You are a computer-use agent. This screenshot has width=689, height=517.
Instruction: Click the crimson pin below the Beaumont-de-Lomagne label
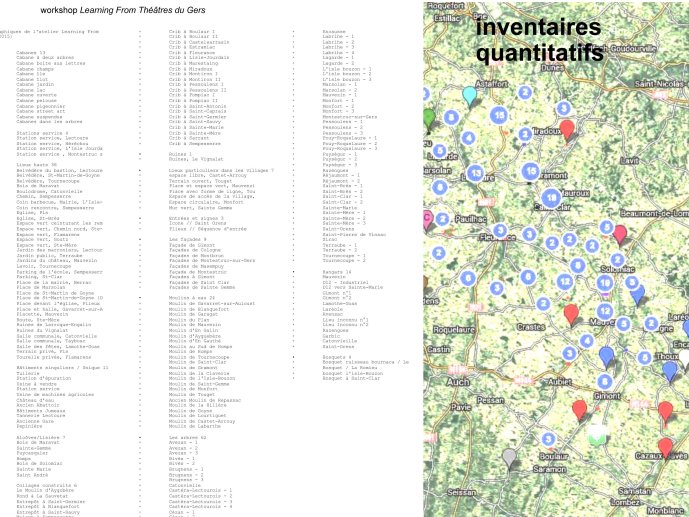coord(620,234)
